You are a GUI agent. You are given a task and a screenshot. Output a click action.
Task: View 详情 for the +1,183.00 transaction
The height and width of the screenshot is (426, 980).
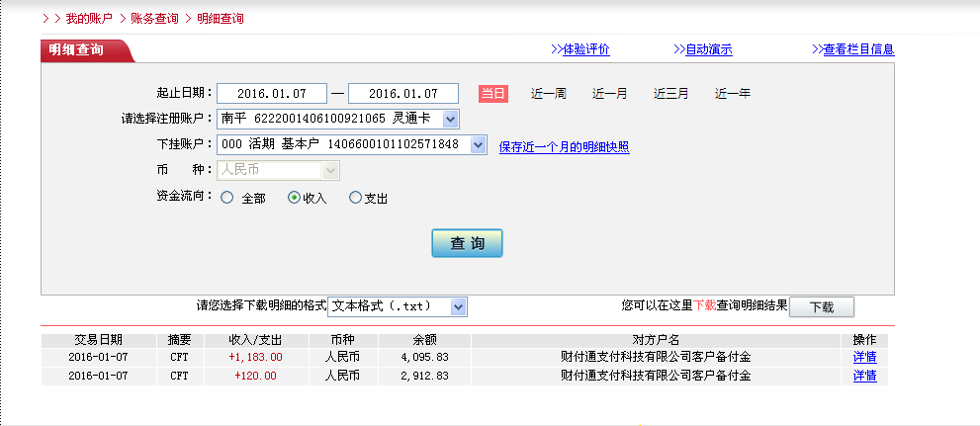864,357
